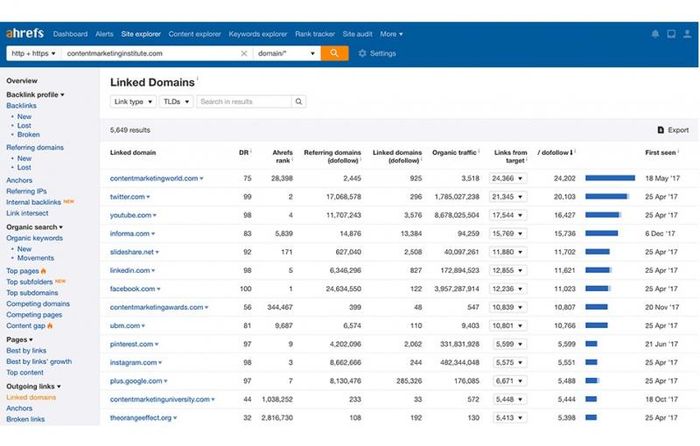Select Site explorer tab
This screenshot has height=446, width=700.
point(141,34)
